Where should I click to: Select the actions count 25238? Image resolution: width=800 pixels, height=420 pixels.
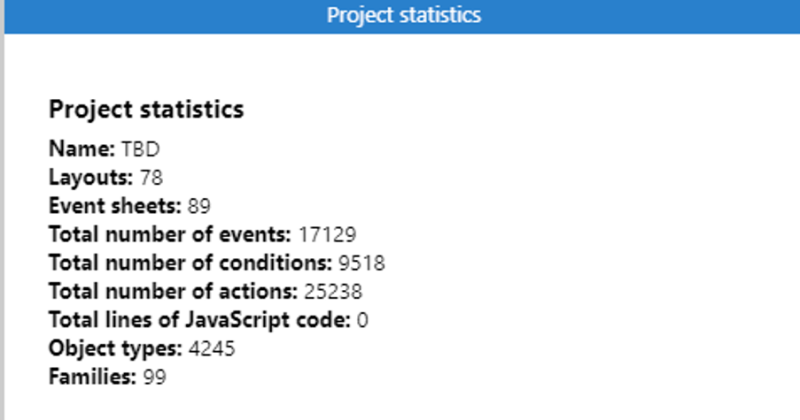[x=333, y=291]
